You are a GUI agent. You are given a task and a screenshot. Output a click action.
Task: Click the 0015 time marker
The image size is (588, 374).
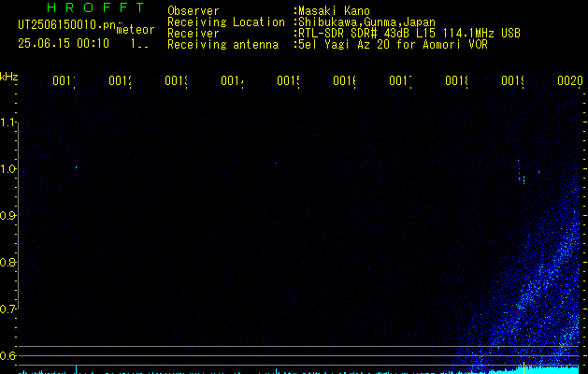288,80
